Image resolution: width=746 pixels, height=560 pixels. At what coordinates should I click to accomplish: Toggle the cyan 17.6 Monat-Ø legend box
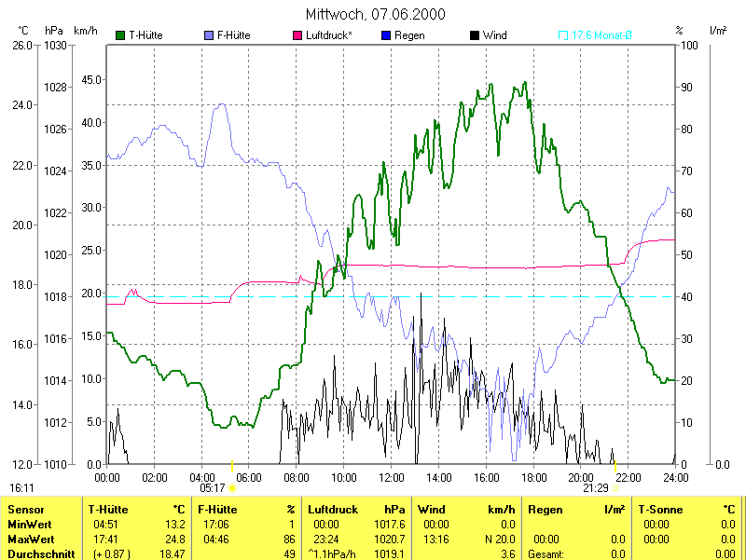pyautogui.click(x=563, y=35)
